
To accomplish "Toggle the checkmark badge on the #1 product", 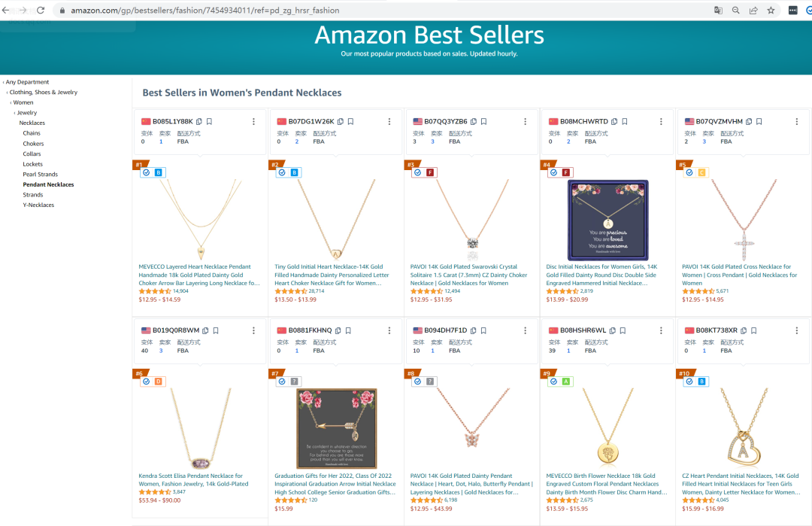I will point(146,172).
